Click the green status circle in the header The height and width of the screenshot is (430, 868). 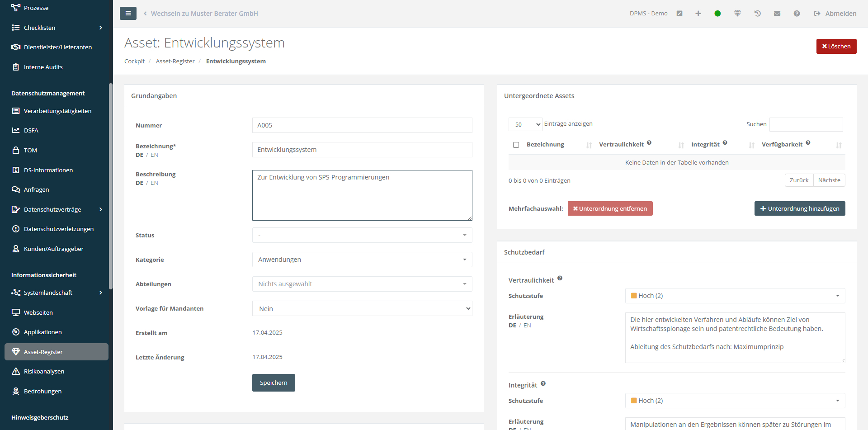coord(717,14)
